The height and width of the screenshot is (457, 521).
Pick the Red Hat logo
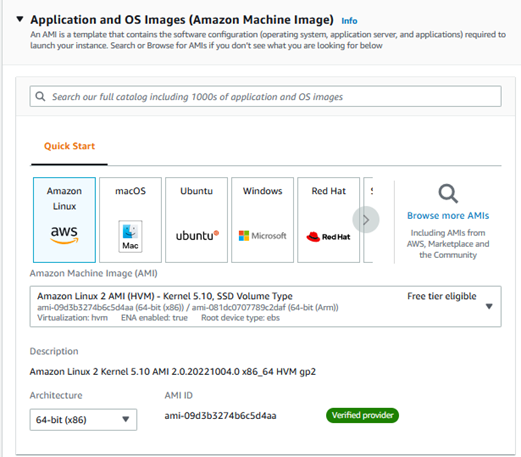point(328,237)
